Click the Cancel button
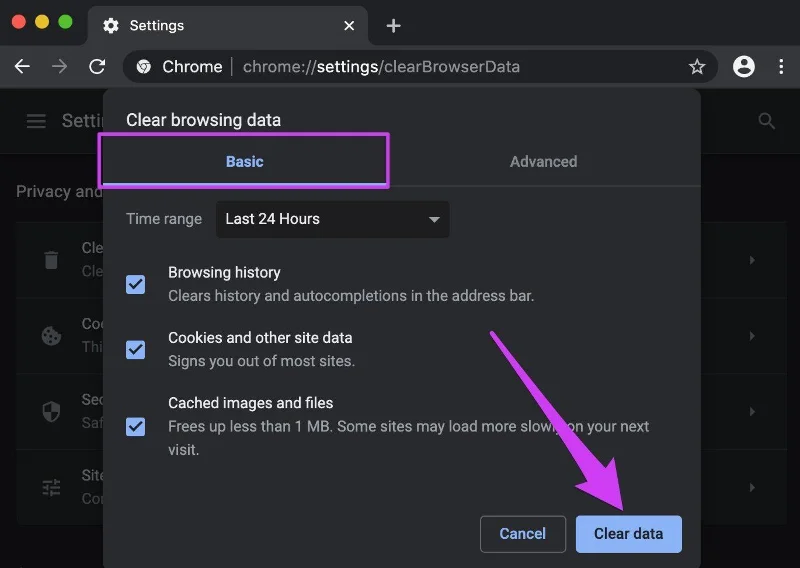800x568 pixels. [x=522, y=534]
